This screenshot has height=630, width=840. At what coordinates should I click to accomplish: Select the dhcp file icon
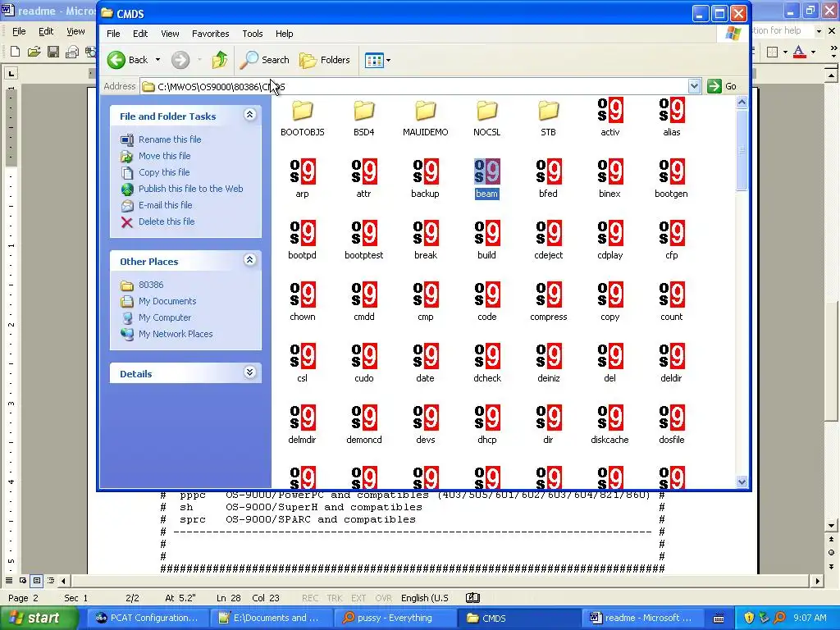click(486, 418)
